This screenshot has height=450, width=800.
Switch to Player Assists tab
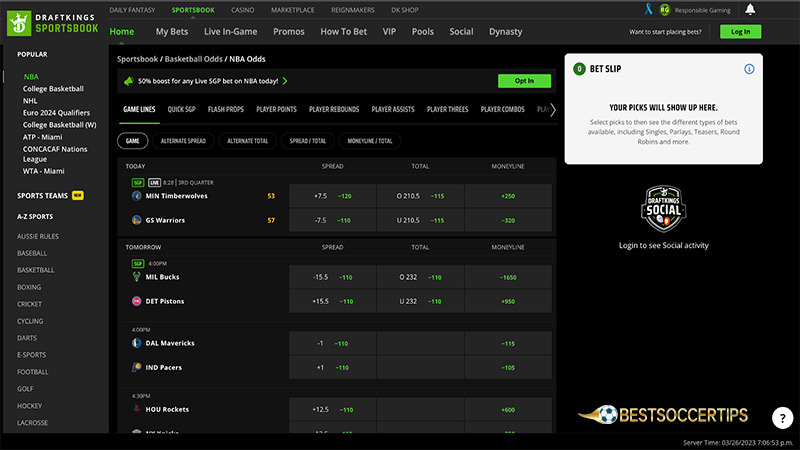click(393, 109)
